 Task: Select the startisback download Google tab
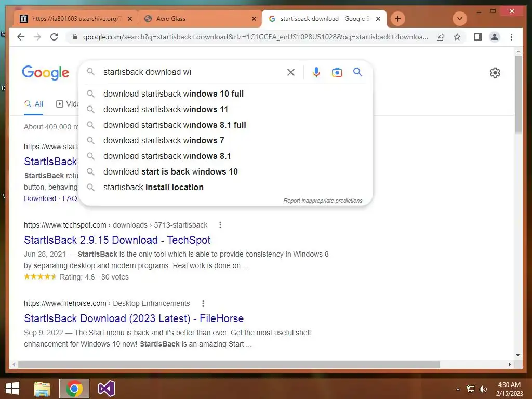[324, 19]
